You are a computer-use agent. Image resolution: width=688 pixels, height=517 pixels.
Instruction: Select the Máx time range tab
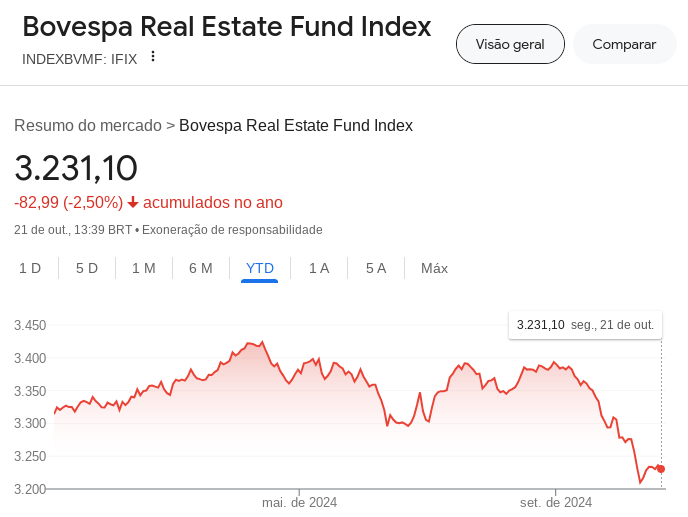(x=434, y=268)
